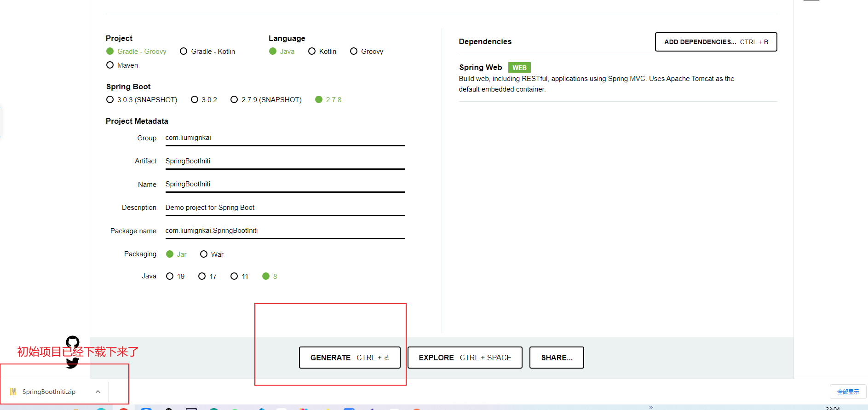Select War packaging option

[x=204, y=254]
